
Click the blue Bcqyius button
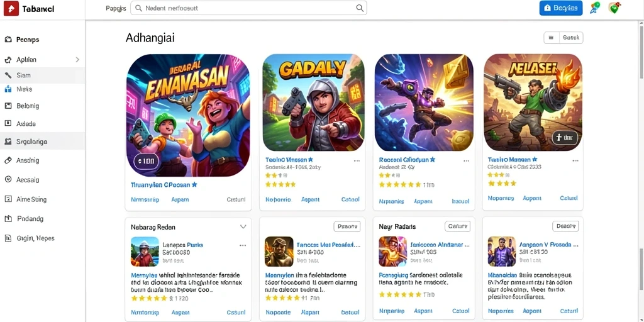560,8
